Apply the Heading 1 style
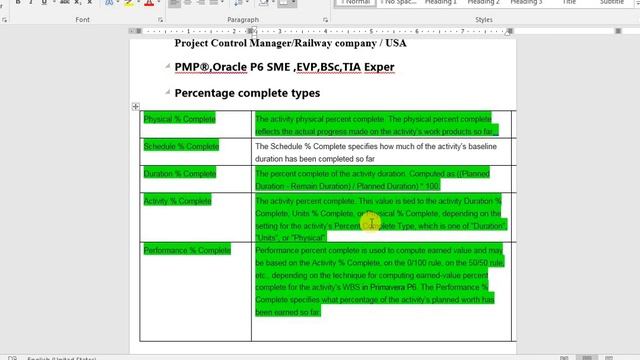The height and width of the screenshot is (360, 640). (x=440, y=3)
